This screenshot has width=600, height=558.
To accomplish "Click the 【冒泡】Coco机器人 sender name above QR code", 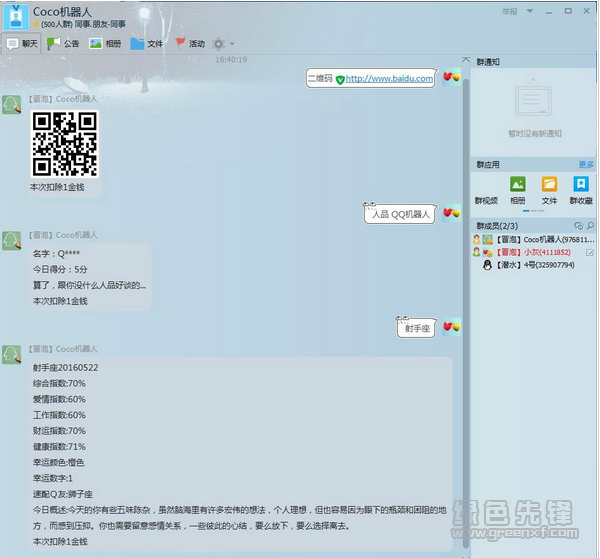I will point(64,99).
